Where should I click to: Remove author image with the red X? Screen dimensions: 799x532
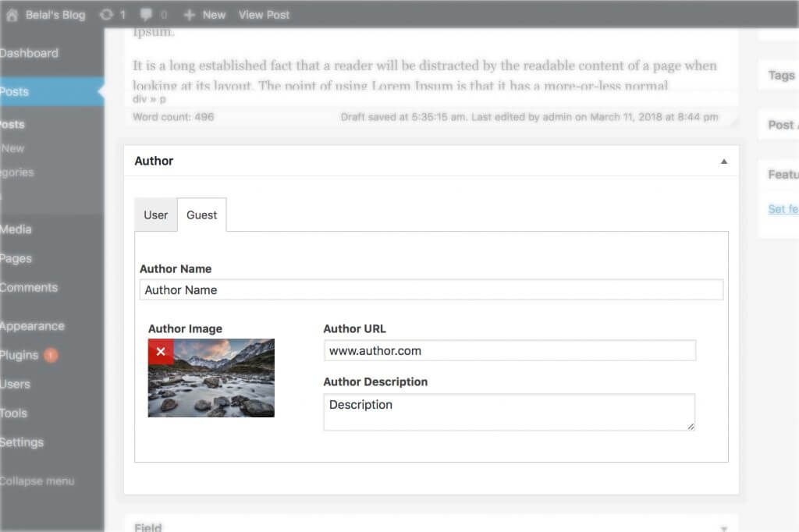(x=161, y=352)
